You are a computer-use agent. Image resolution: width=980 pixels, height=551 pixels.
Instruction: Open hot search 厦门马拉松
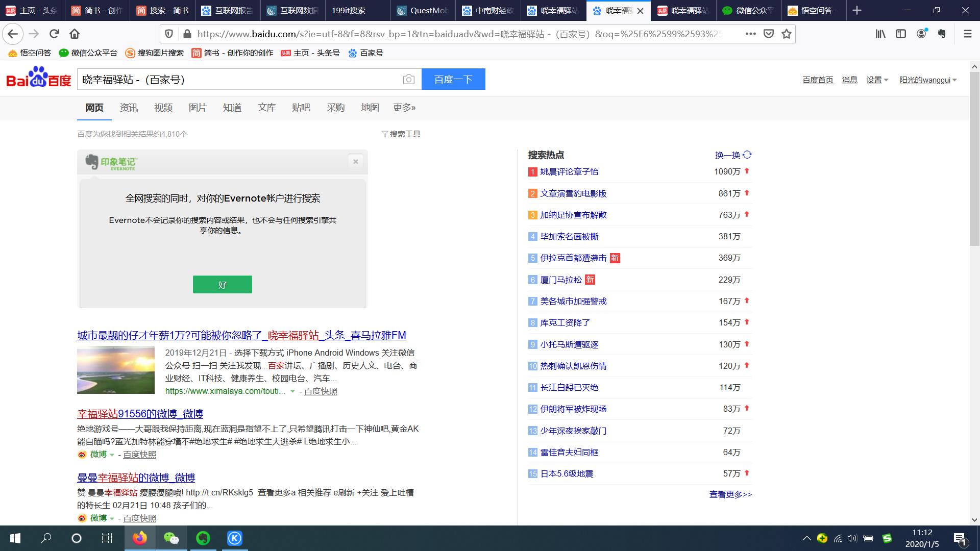pyautogui.click(x=561, y=280)
